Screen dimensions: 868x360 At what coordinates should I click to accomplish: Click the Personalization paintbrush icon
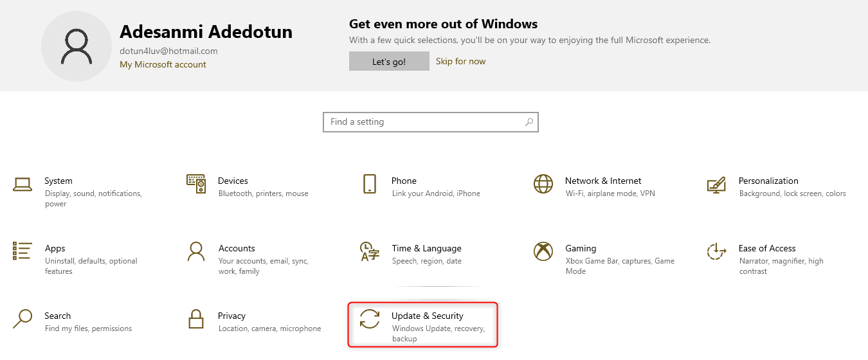point(716,184)
